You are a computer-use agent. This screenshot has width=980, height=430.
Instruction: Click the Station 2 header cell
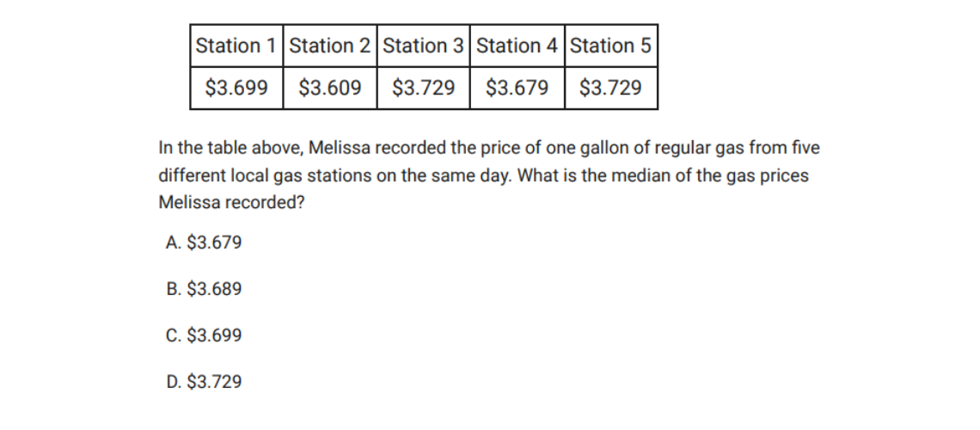[330, 46]
